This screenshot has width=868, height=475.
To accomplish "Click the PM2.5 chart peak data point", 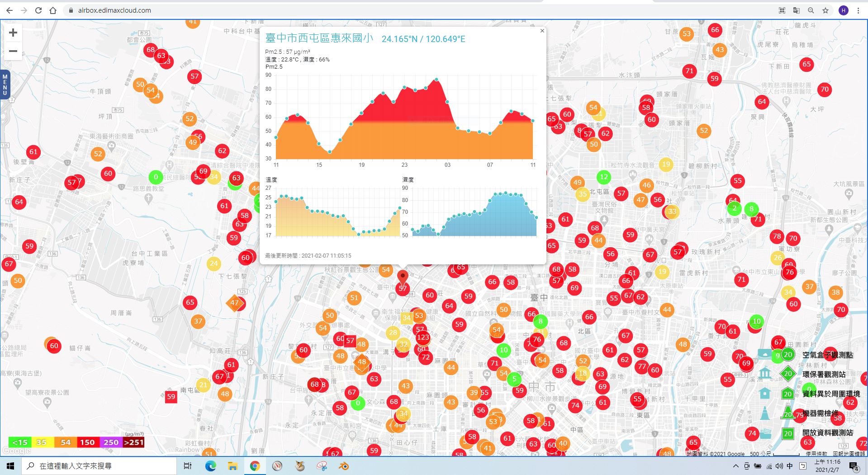I will point(436,79).
